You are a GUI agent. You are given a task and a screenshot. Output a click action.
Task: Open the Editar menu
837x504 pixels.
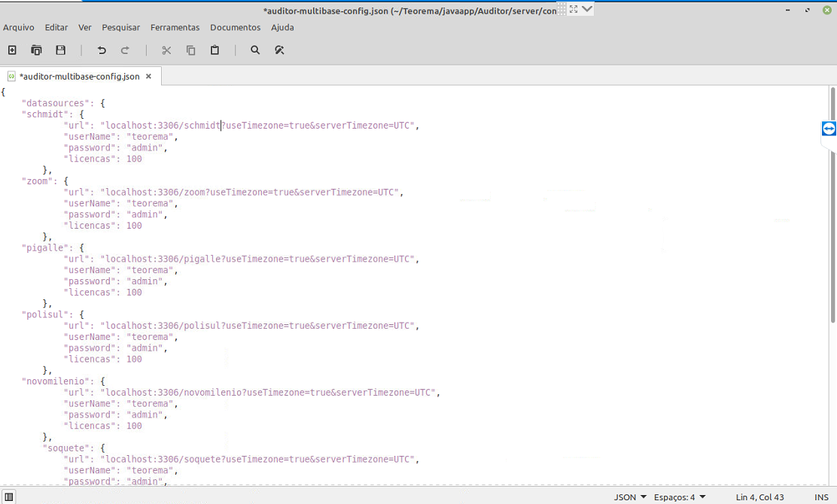point(56,27)
